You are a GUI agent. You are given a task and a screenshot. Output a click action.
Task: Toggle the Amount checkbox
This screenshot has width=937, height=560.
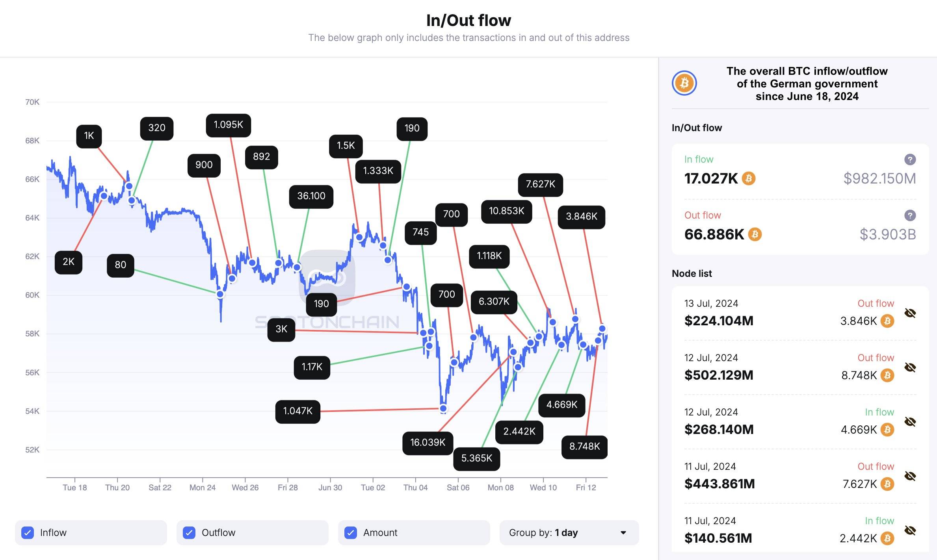(x=351, y=533)
